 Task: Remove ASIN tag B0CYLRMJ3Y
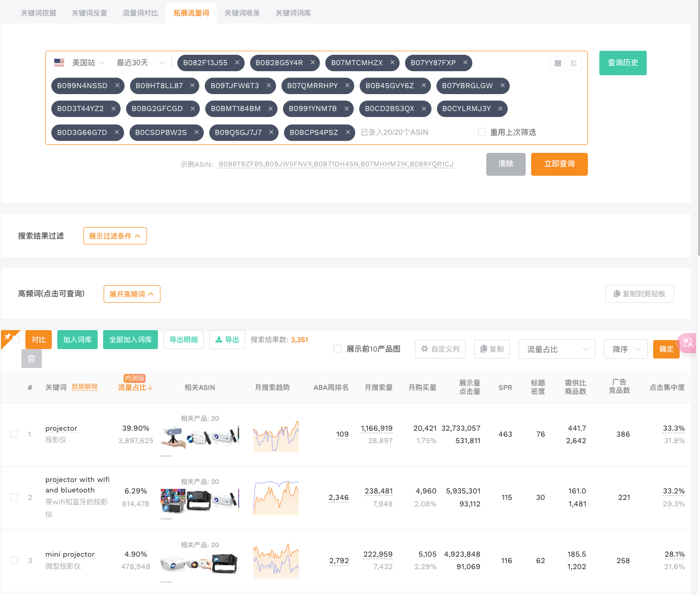(x=500, y=109)
